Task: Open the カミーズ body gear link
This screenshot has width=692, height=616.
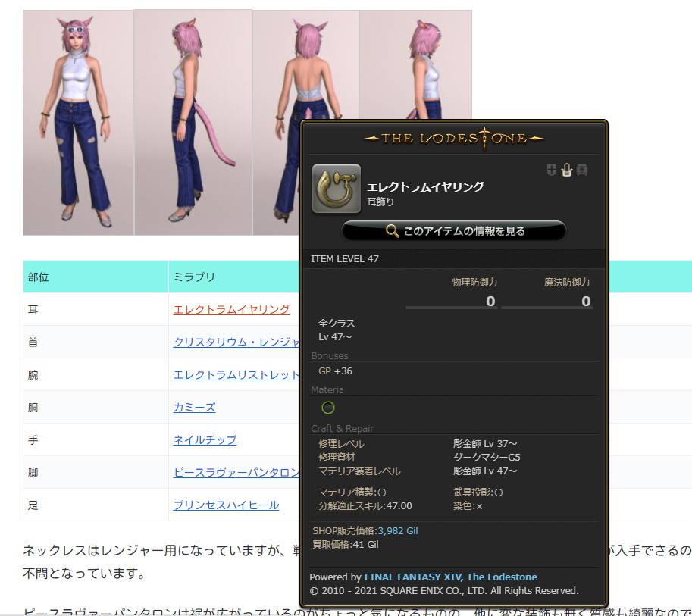Action: coord(194,408)
